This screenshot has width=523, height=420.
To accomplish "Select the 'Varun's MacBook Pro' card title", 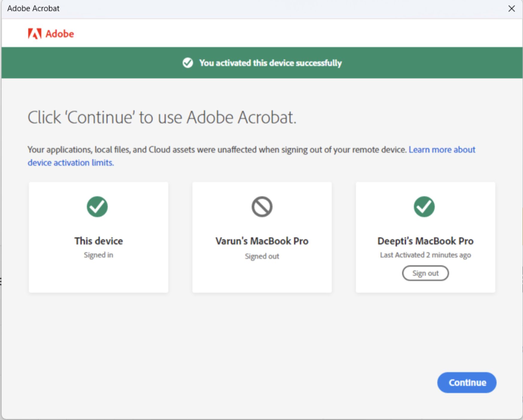I will [x=262, y=241].
